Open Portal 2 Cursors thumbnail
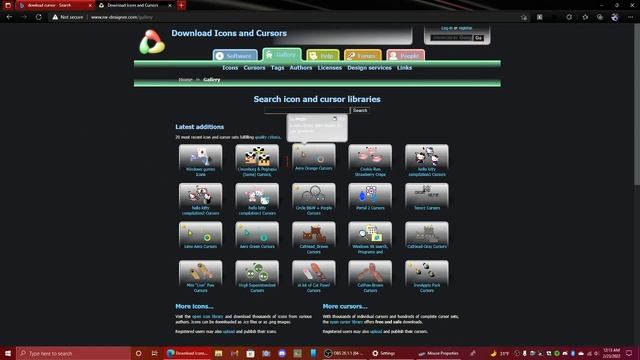The image size is (640, 360). (370, 197)
